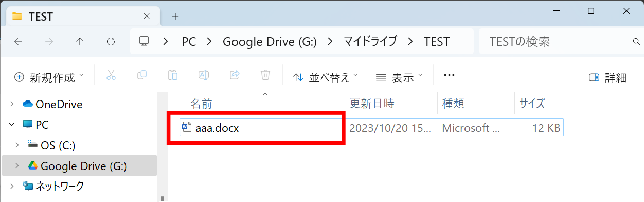The height and width of the screenshot is (202, 644).
Task: Open the 表示 view menu
Action: click(399, 77)
